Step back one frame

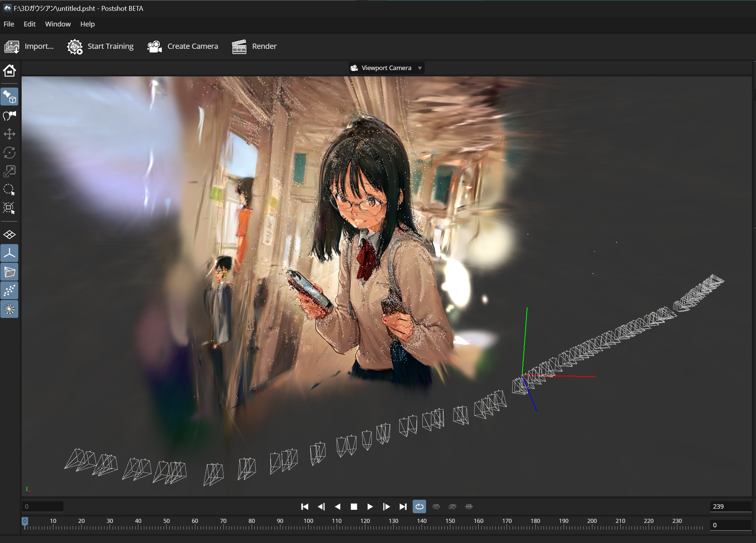tap(321, 507)
